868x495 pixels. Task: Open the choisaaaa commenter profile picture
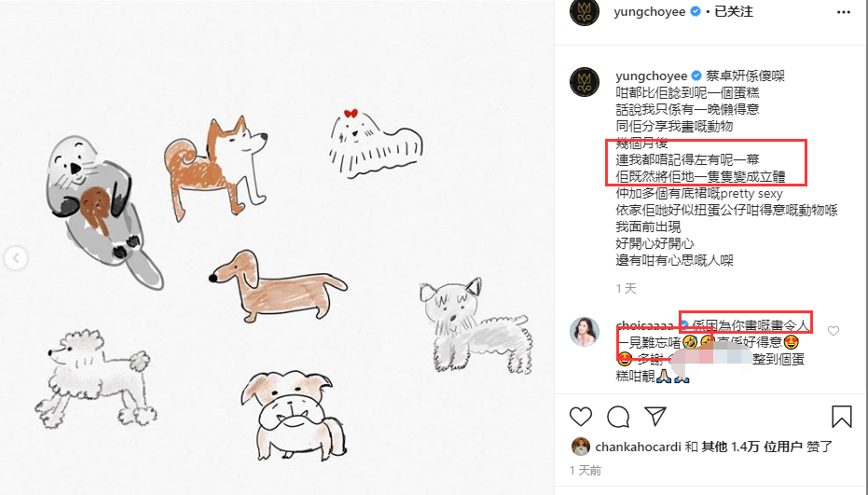(x=585, y=332)
